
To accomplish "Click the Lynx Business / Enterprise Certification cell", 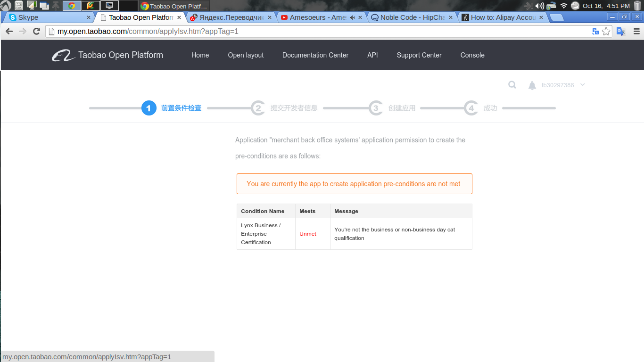I will point(266,234).
